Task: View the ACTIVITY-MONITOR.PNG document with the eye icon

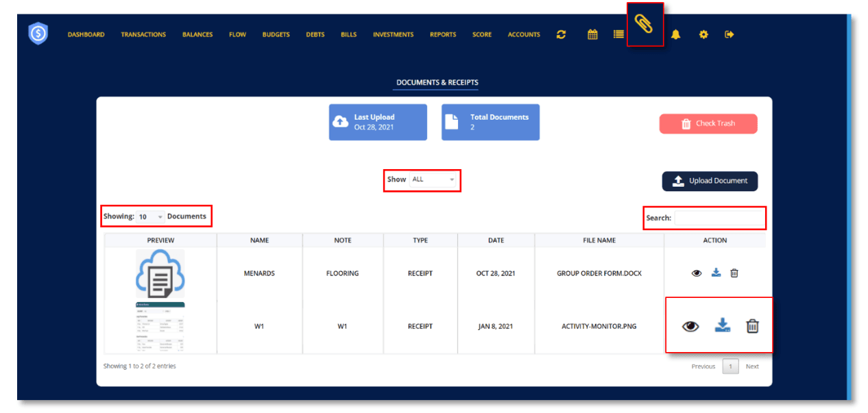Action: pyautogui.click(x=690, y=327)
